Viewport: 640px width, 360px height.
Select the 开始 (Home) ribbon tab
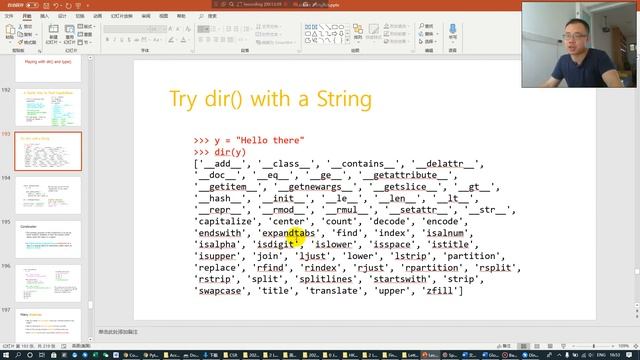click(27, 16)
